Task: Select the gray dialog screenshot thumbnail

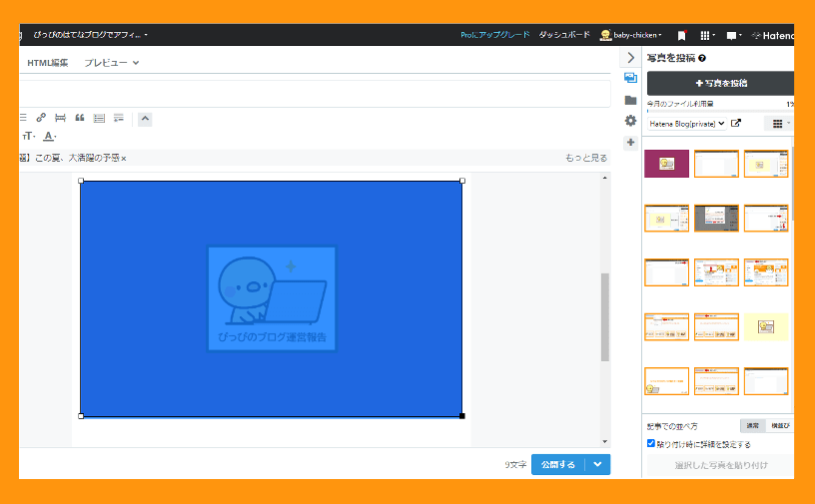Action: coord(716,218)
